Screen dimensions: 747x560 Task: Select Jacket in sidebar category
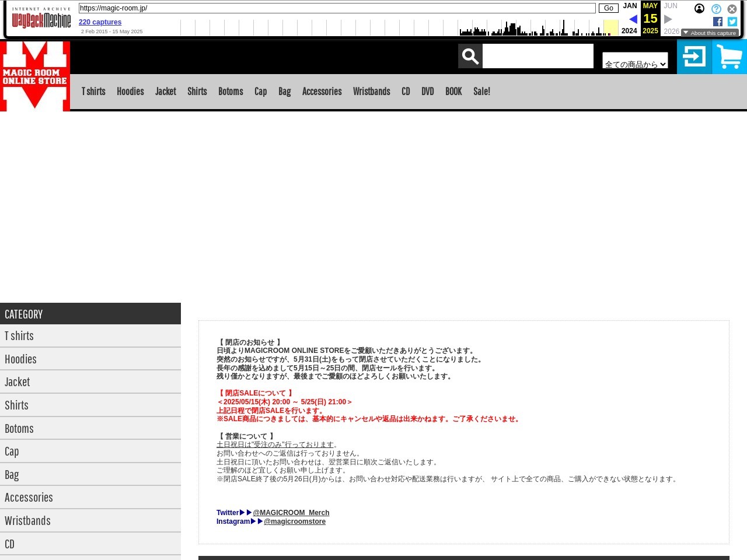pyautogui.click(x=90, y=382)
